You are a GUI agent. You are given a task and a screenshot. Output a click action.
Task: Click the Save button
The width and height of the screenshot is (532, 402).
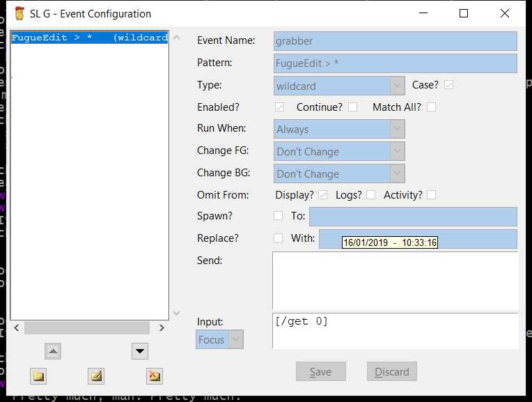[320, 371]
